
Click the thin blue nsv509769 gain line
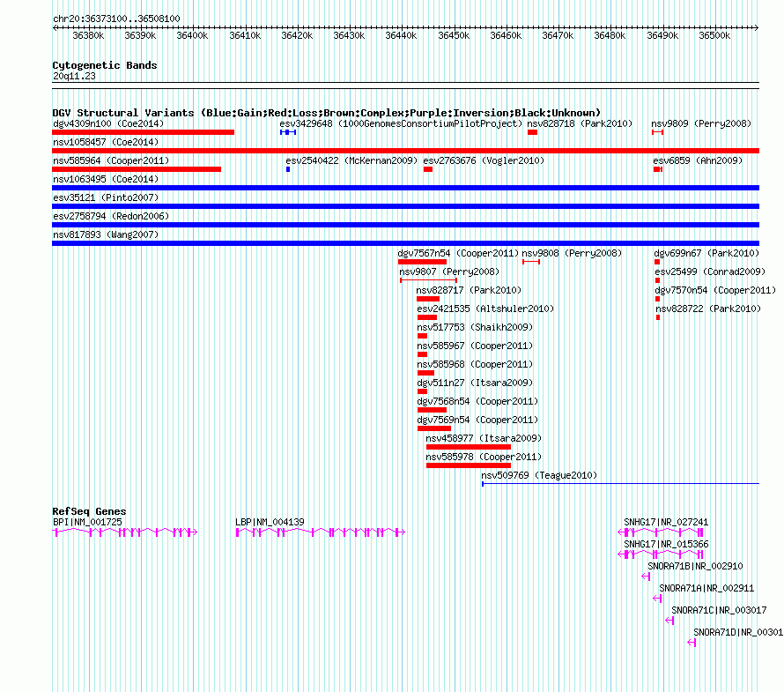[620, 484]
